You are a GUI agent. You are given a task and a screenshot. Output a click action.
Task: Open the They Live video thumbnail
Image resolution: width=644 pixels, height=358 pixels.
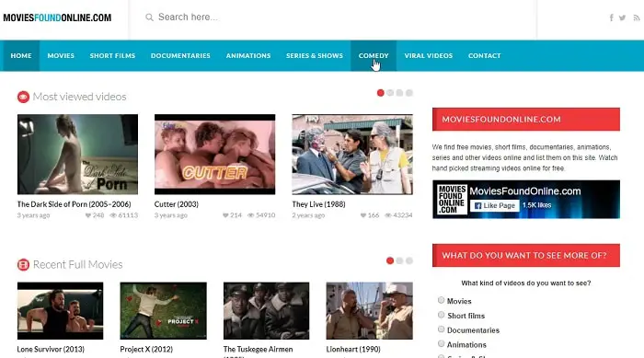pyautogui.click(x=352, y=154)
